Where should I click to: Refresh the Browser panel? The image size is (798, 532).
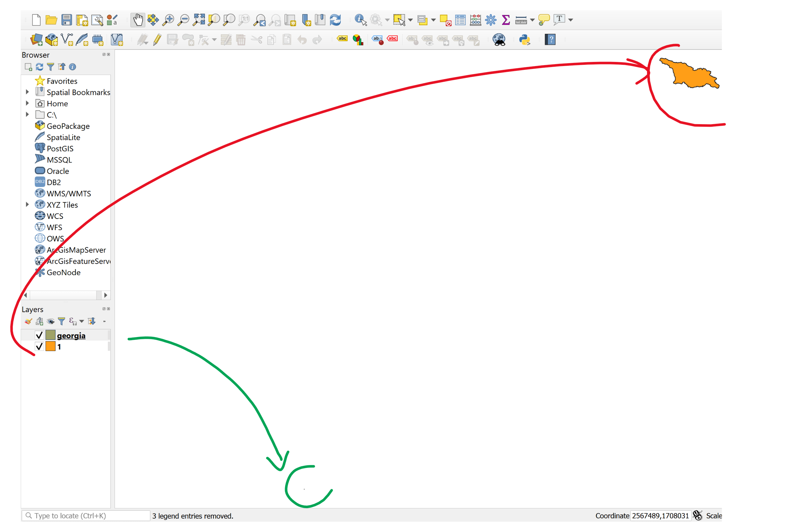[39, 67]
